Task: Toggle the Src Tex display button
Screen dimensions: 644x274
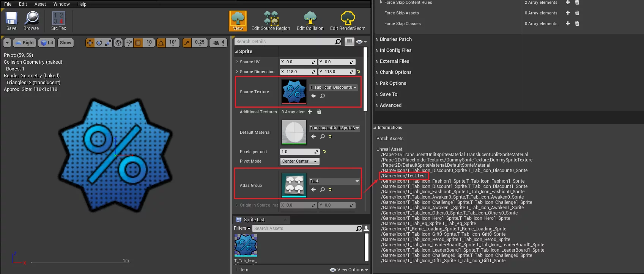Action: (x=58, y=21)
